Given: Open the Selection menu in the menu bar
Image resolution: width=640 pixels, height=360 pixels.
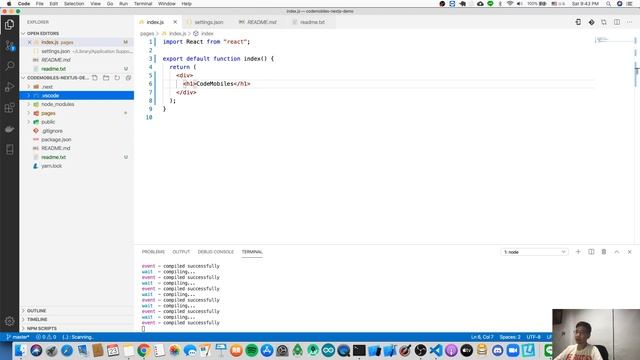Looking at the screenshot, I should point(74,4).
